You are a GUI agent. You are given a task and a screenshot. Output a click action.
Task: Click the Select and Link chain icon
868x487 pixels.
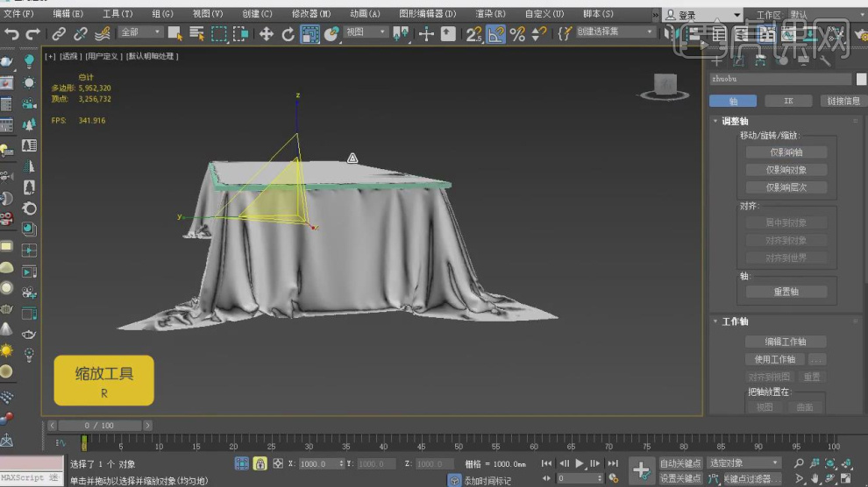59,33
